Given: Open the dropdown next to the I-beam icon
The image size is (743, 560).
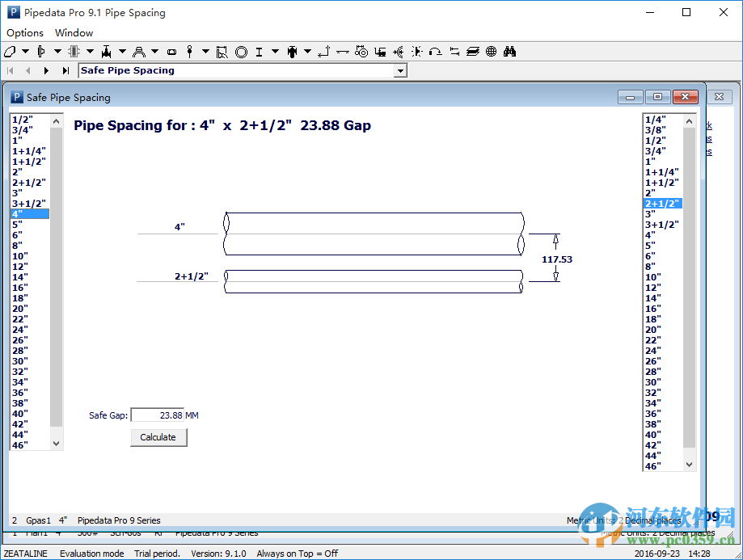Looking at the screenshot, I should tap(273, 51).
